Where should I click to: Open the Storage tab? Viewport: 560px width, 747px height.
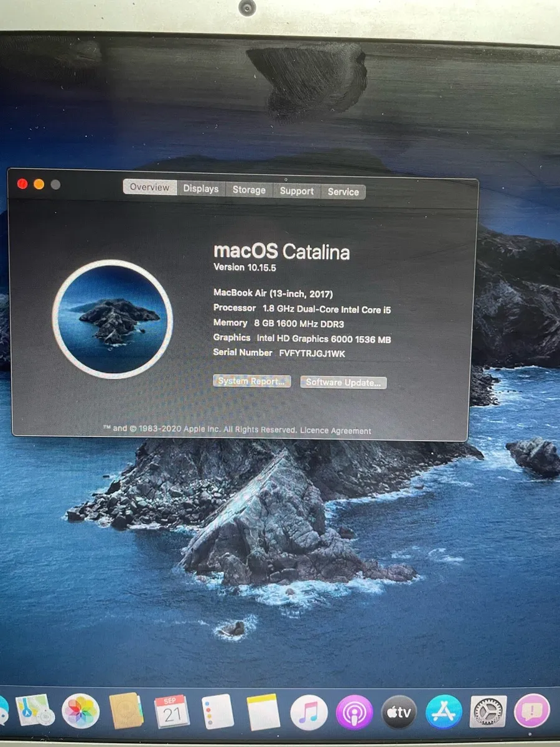[x=249, y=190]
